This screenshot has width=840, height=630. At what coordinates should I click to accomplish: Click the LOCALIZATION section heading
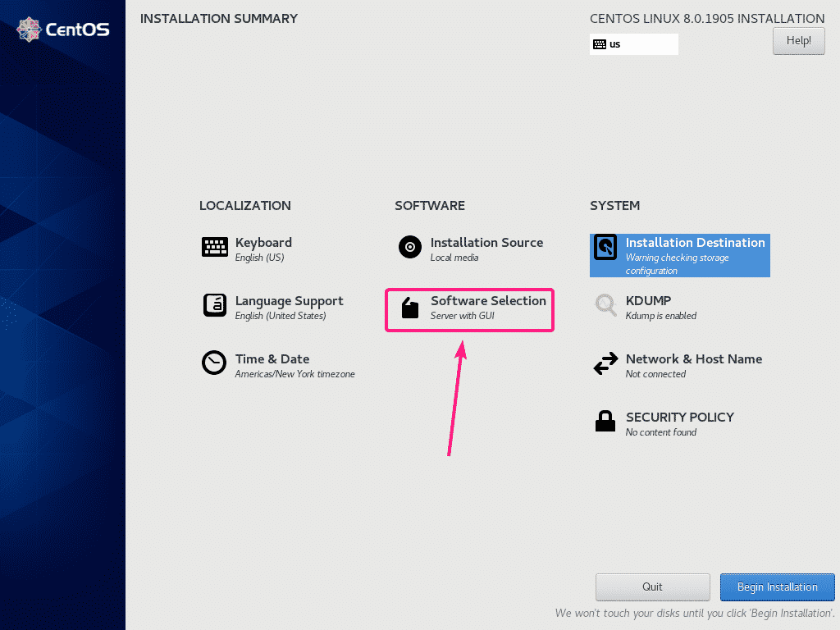click(244, 206)
